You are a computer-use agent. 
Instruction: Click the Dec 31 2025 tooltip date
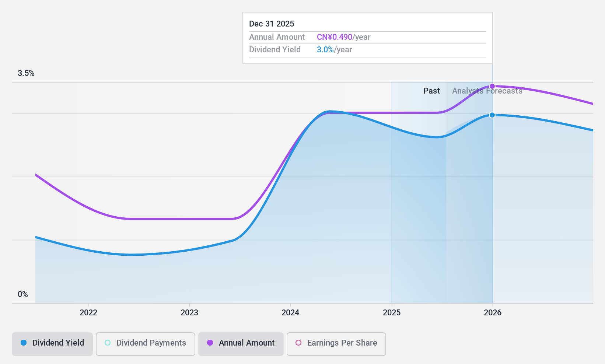coord(272,24)
